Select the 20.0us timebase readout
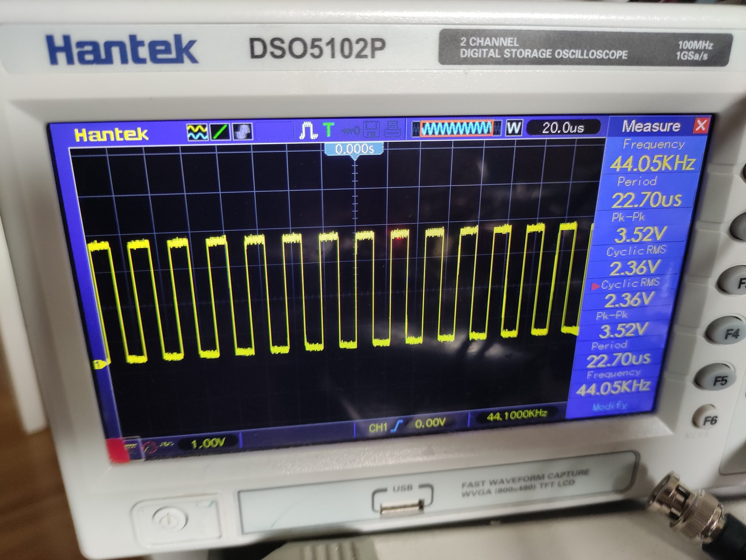 (x=563, y=128)
